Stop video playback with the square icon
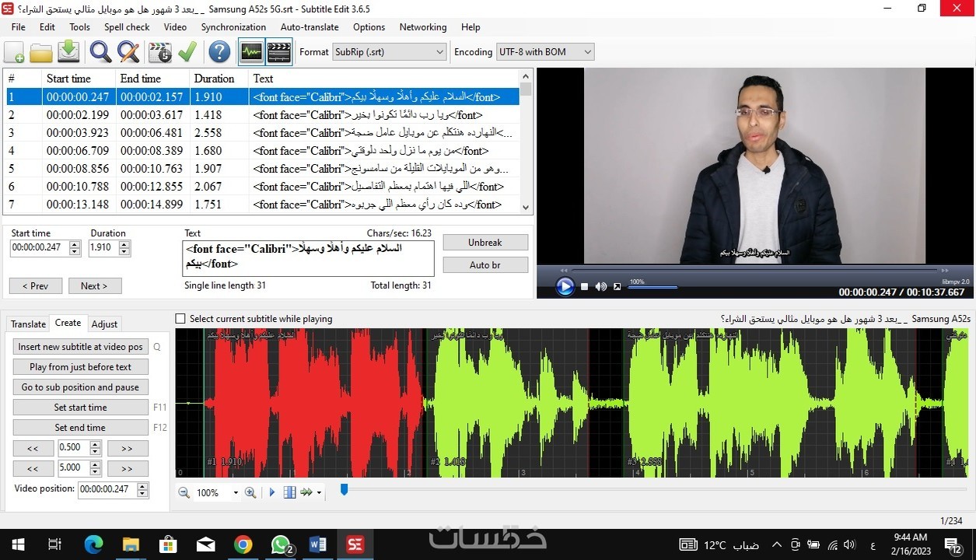The height and width of the screenshot is (560, 976). click(x=585, y=287)
